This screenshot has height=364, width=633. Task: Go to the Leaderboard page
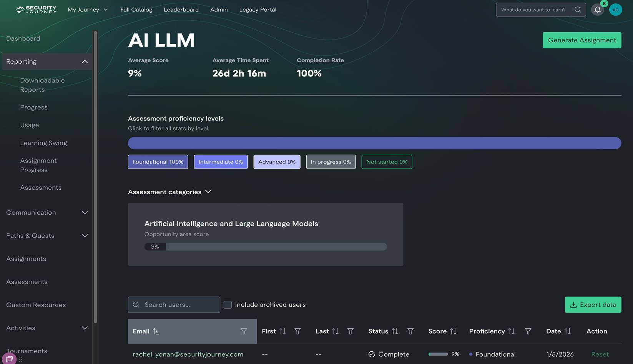click(181, 10)
